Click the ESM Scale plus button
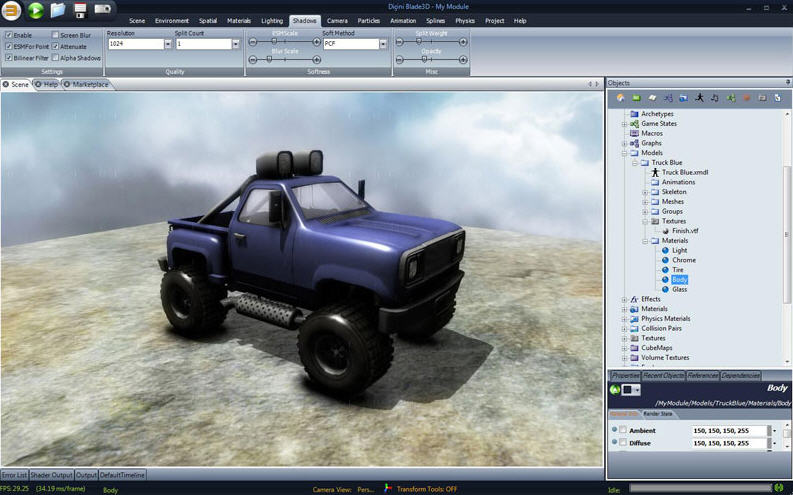Screen dimensions: 793x495 coord(317,42)
